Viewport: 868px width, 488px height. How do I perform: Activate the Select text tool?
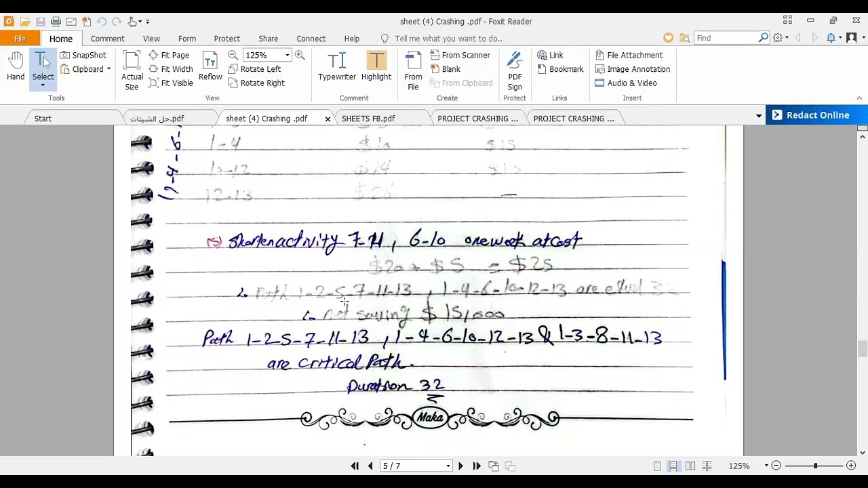43,67
